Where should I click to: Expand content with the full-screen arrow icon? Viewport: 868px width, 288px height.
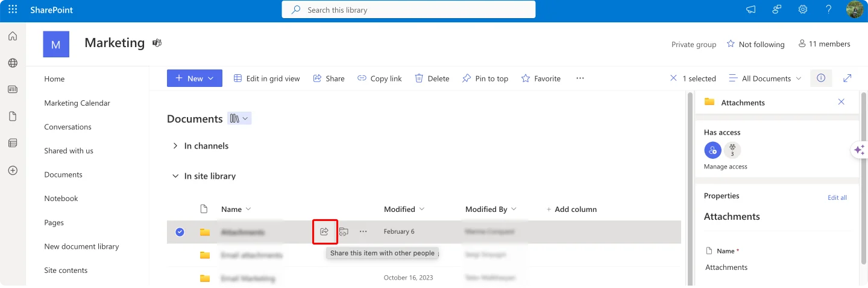848,78
